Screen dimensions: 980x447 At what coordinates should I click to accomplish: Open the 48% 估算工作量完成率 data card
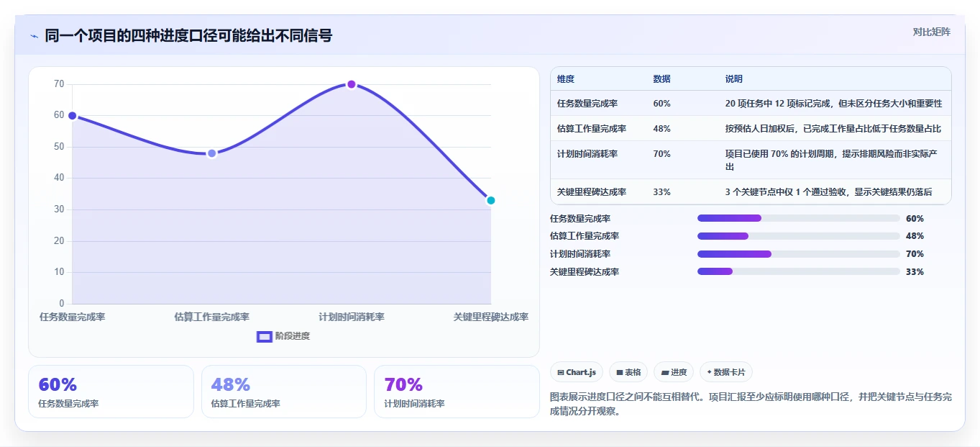point(284,392)
